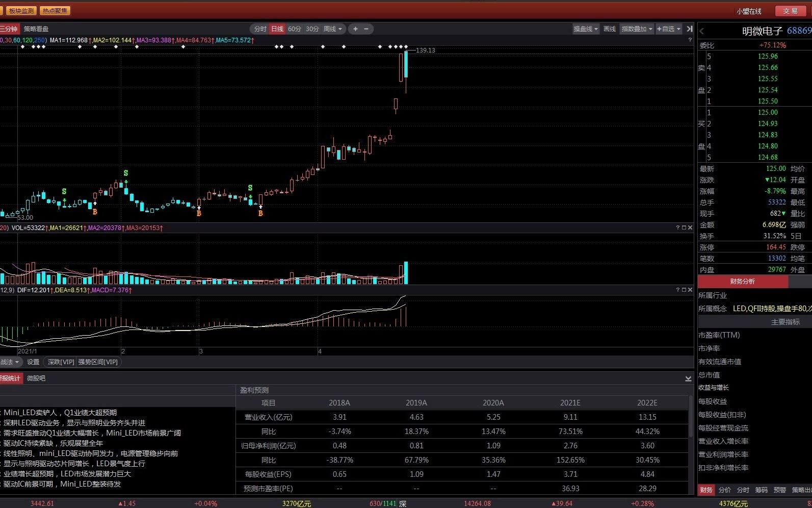
Task: Click the 卖5 price 125.96 in order book
Action: coord(768,56)
